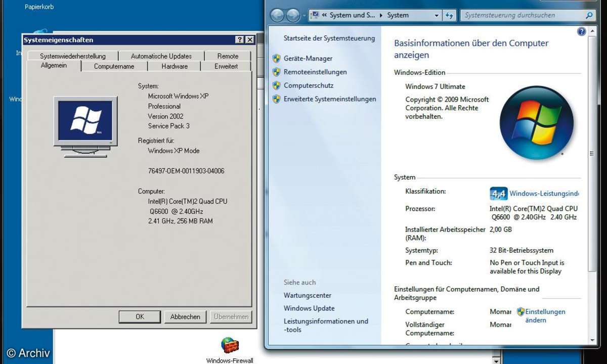607x364 pixels.
Task: Open Geräte-Manager shield icon
Action: pyautogui.click(x=276, y=59)
